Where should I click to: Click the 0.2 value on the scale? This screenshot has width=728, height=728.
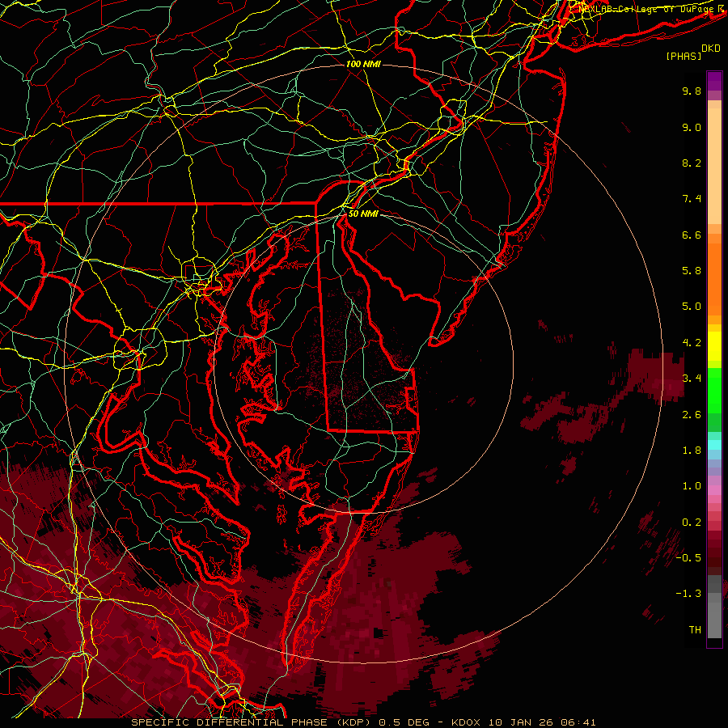point(692,523)
